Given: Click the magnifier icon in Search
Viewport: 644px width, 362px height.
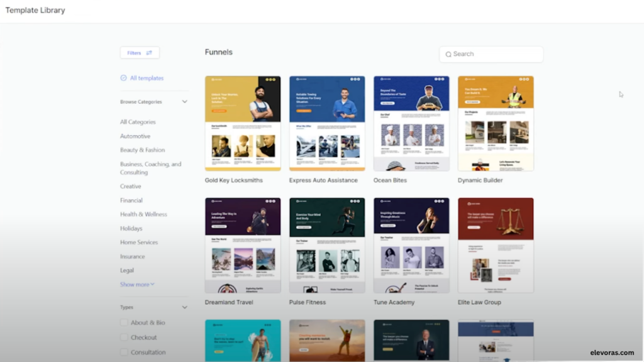Looking at the screenshot, I should pyautogui.click(x=448, y=54).
